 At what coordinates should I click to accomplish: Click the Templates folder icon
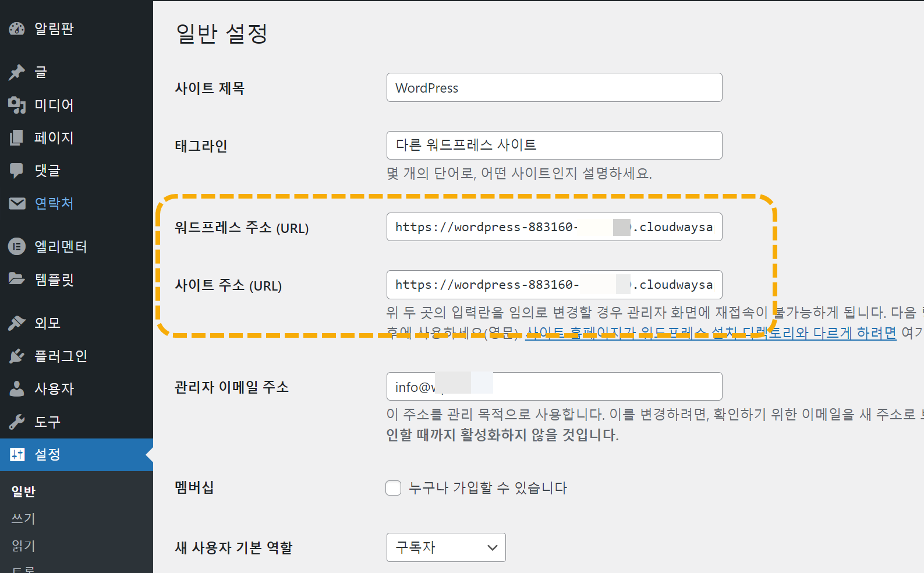[17, 280]
